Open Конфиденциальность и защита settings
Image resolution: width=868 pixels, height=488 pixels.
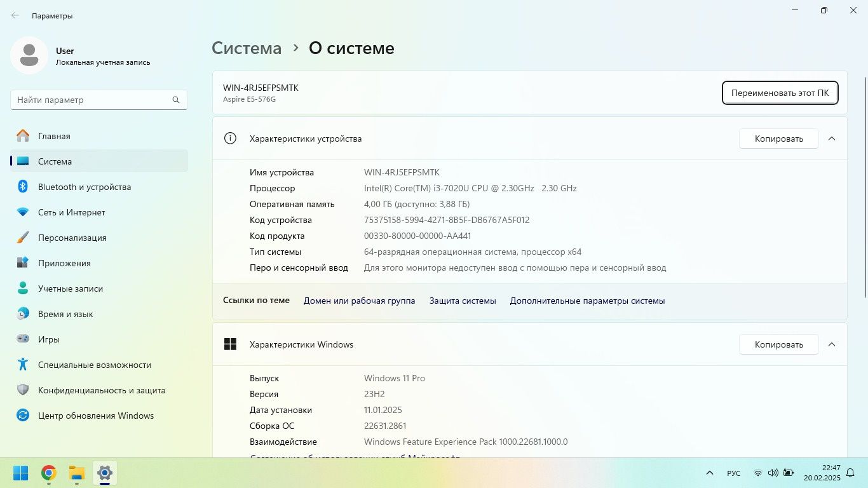pyautogui.click(x=99, y=390)
